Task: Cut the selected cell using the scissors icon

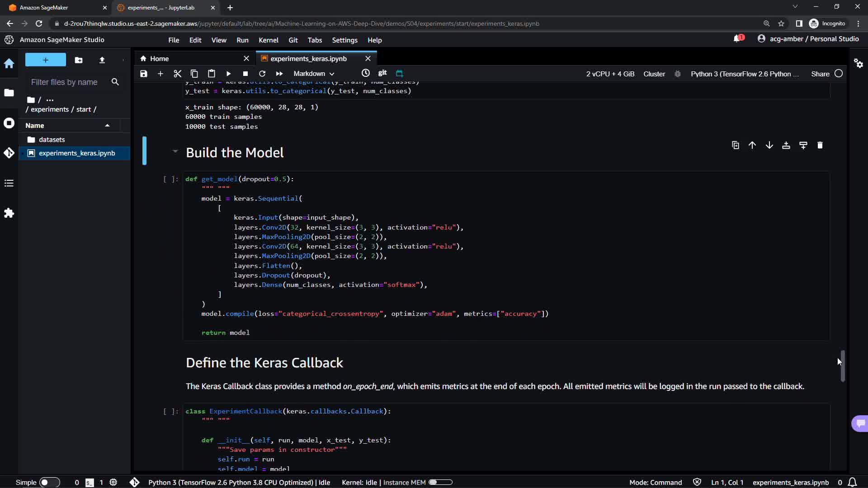Action: click(177, 74)
